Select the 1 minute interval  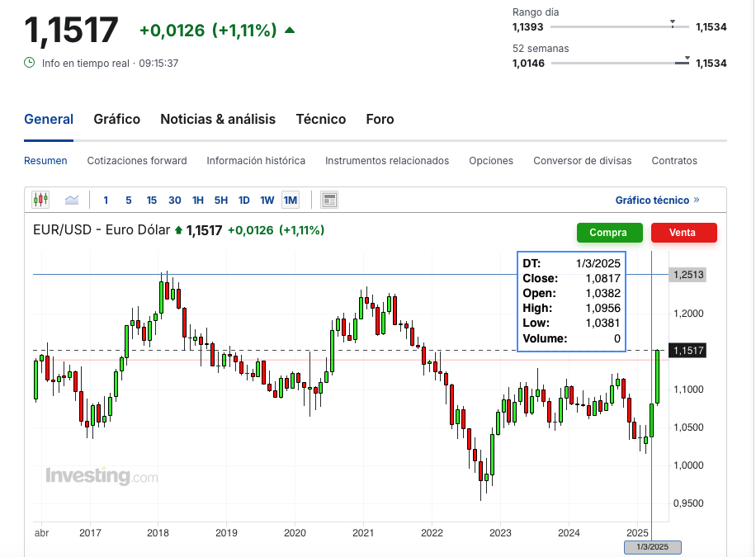pyautogui.click(x=106, y=201)
